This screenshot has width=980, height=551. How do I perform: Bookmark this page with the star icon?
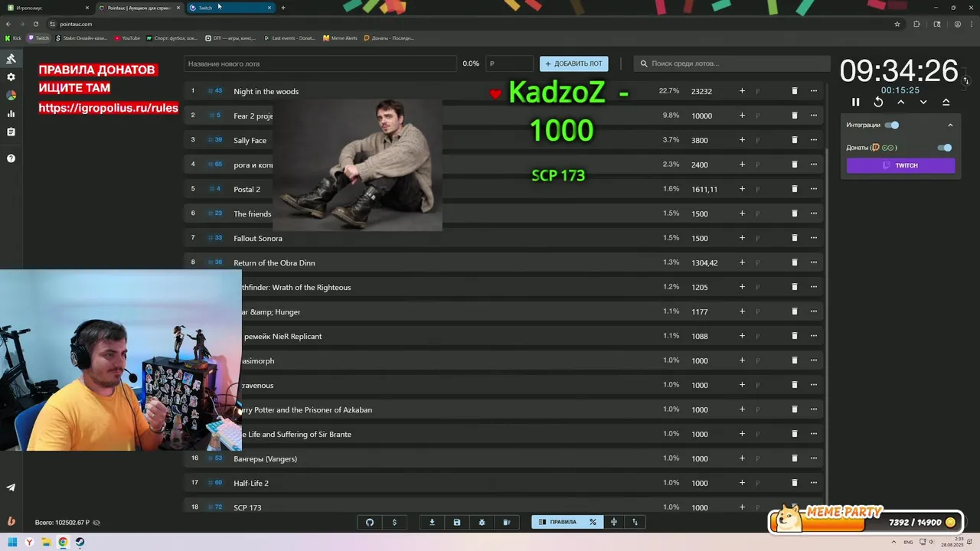point(897,24)
